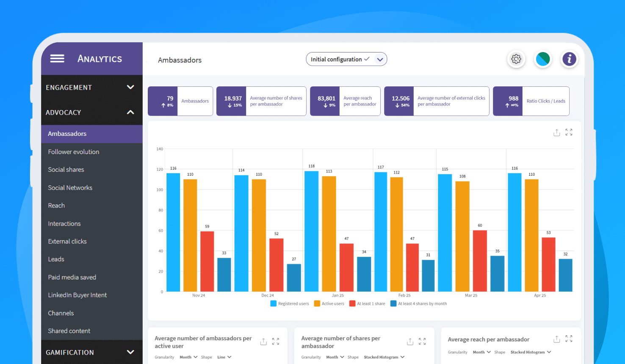Click Nov 24 Registered users bar (116)
Image resolution: width=625 pixels, height=364 pixels.
pyautogui.click(x=173, y=232)
